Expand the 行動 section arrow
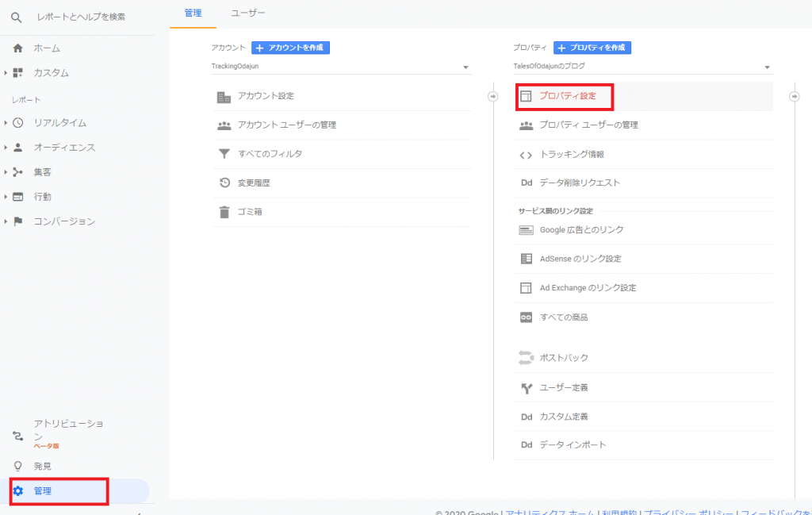The width and height of the screenshot is (812, 515). (x=6, y=197)
